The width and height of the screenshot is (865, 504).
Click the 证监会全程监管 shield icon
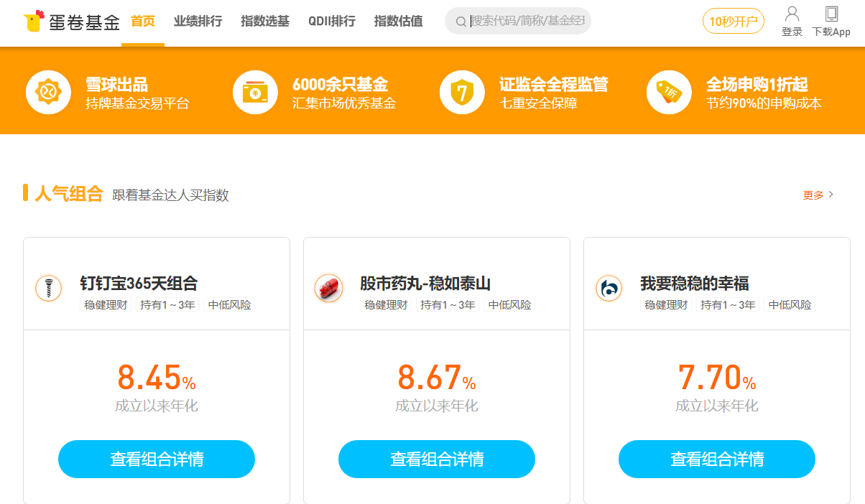click(x=462, y=92)
